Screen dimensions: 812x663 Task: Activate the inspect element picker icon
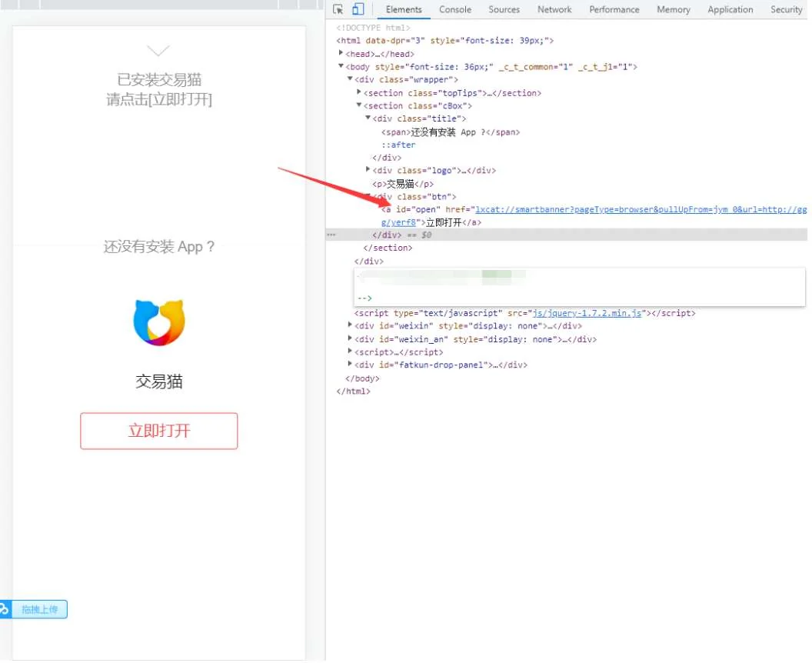tap(338, 9)
